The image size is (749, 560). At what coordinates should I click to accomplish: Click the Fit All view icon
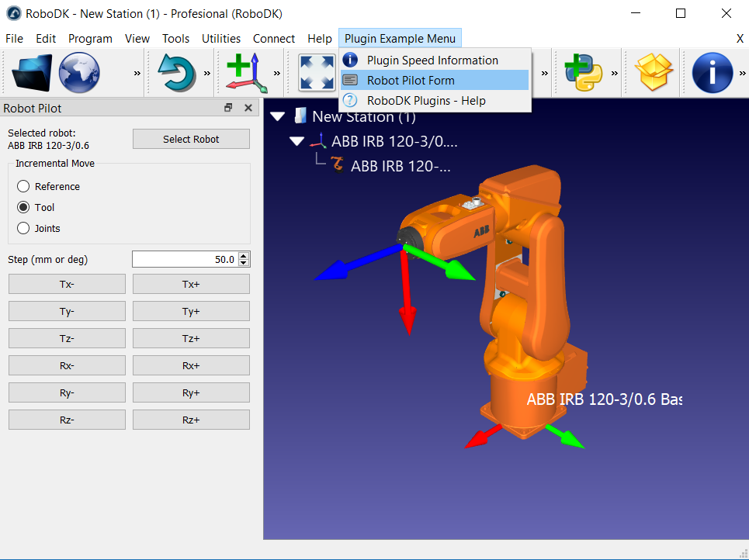click(x=316, y=73)
